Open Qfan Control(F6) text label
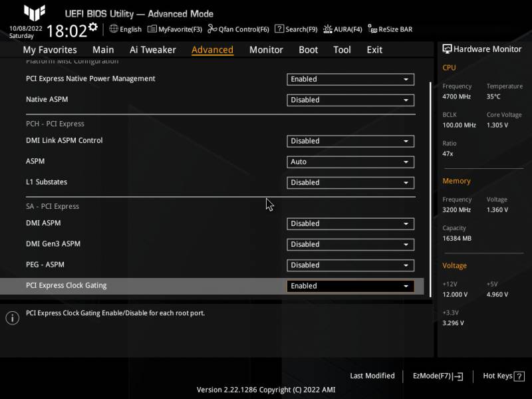The height and width of the screenshot is (399, 532). [x=243, y=29]
